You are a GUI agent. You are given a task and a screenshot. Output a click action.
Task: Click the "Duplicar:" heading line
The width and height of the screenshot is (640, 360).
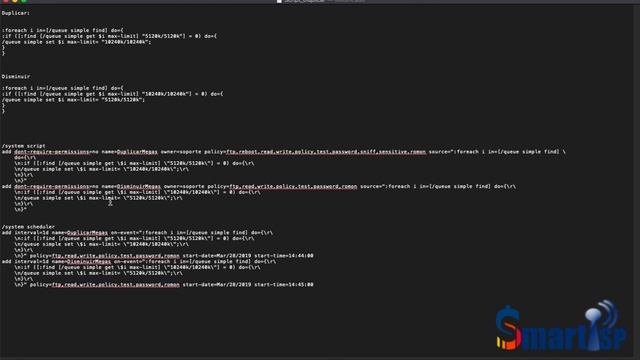(x=16, y=13)
